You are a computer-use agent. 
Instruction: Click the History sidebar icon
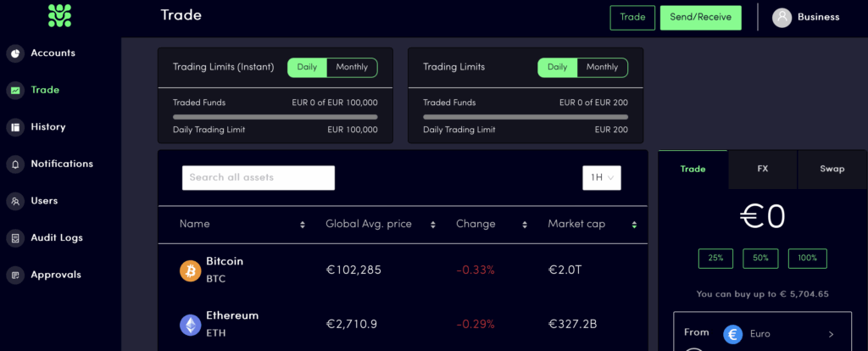coord(15,127)
